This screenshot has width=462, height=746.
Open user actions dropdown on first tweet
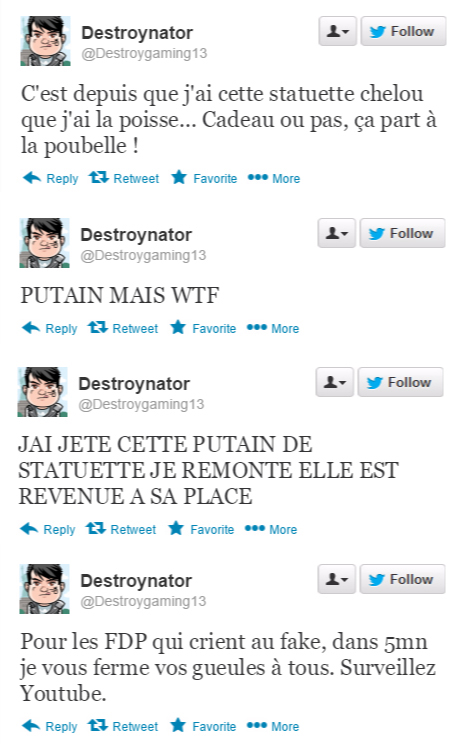point(338,31)
